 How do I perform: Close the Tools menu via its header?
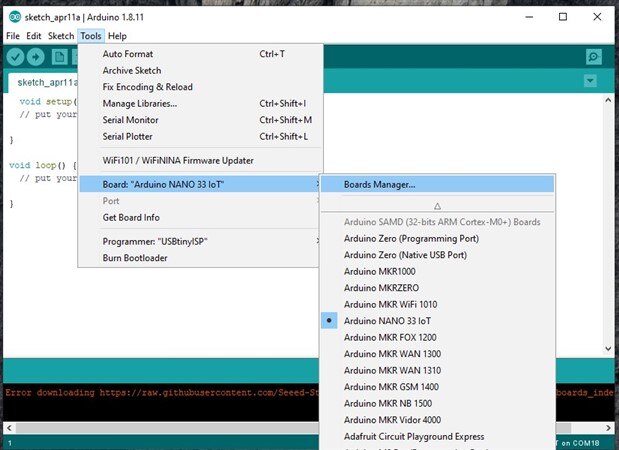tap(91, 36)
